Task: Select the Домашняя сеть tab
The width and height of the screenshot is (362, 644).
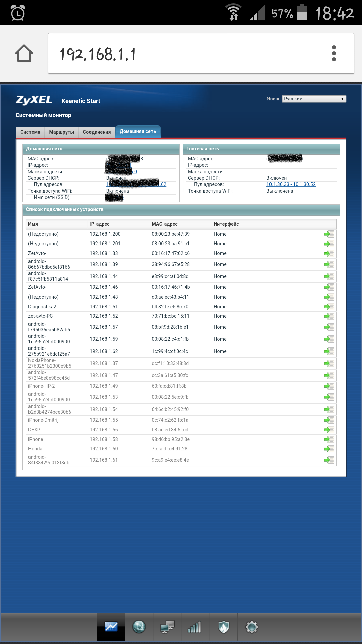Action: (138, 132)
